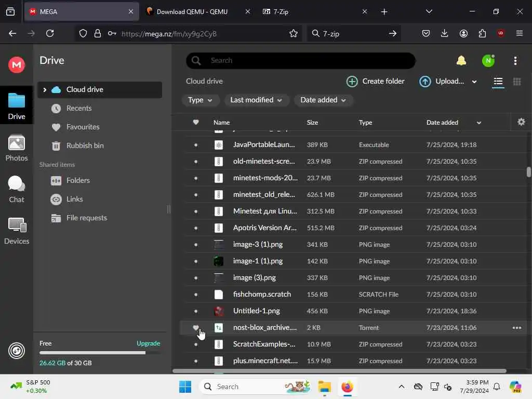532x399 pixels.
Task: Click the vertical file list scrollbar
Action: tap(528, 171)
